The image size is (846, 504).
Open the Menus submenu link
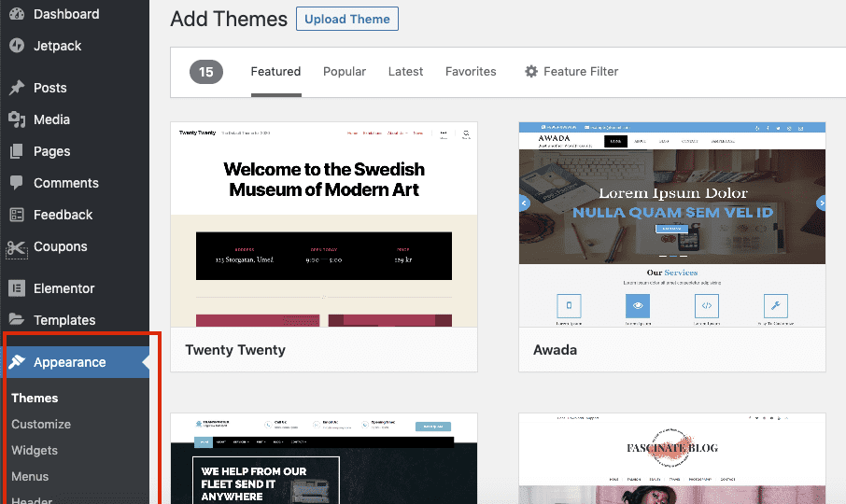pos(30,477)
